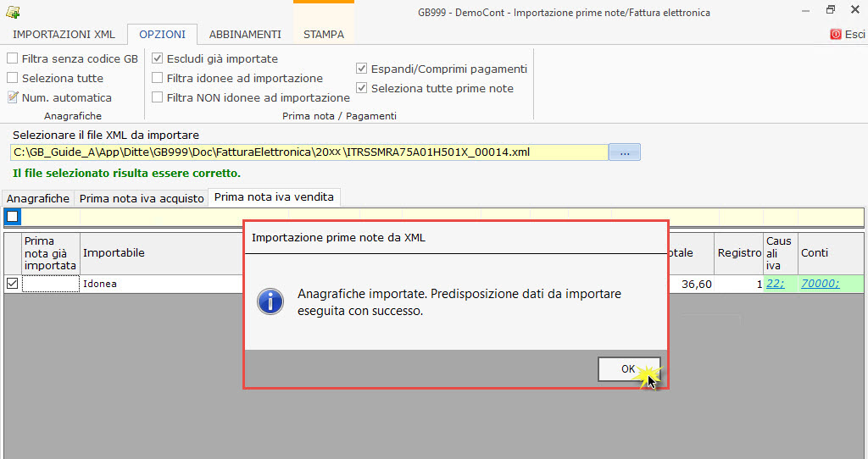Enable Filtra senza codice GB checkbox

pos(13,58)
